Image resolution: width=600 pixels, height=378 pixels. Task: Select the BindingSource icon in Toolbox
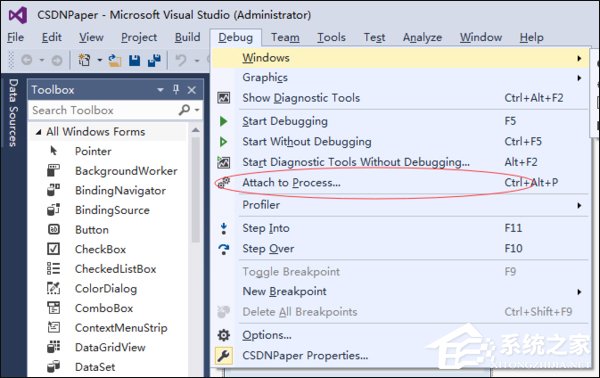54,209
